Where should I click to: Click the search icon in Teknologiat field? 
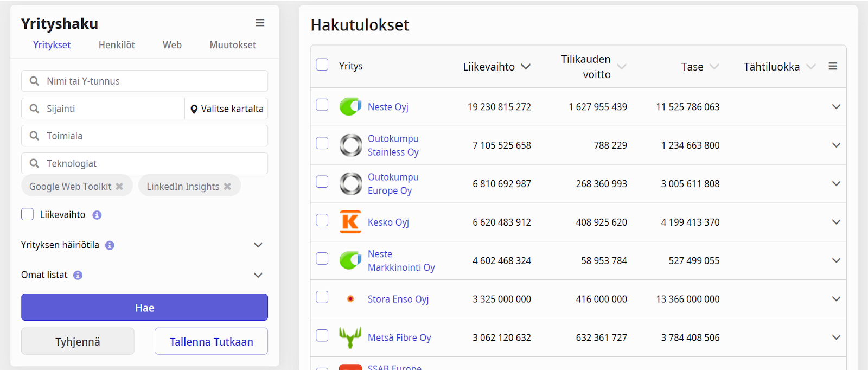tap(34, 163)
